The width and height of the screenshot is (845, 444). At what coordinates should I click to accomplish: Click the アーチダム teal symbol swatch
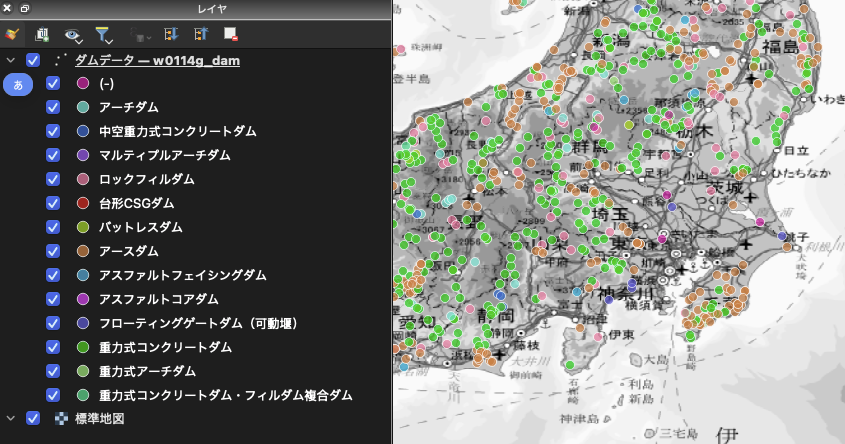pos(82,107)
